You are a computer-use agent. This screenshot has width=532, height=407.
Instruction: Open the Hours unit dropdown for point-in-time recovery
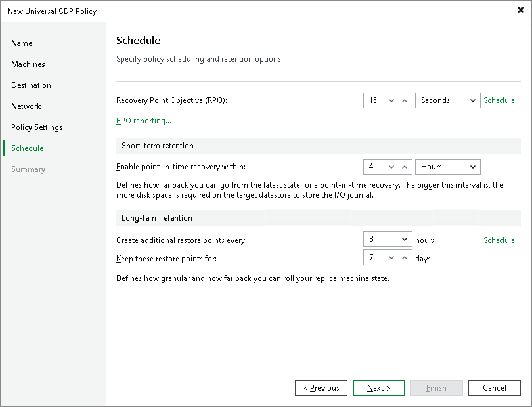[x=472, y=167]
